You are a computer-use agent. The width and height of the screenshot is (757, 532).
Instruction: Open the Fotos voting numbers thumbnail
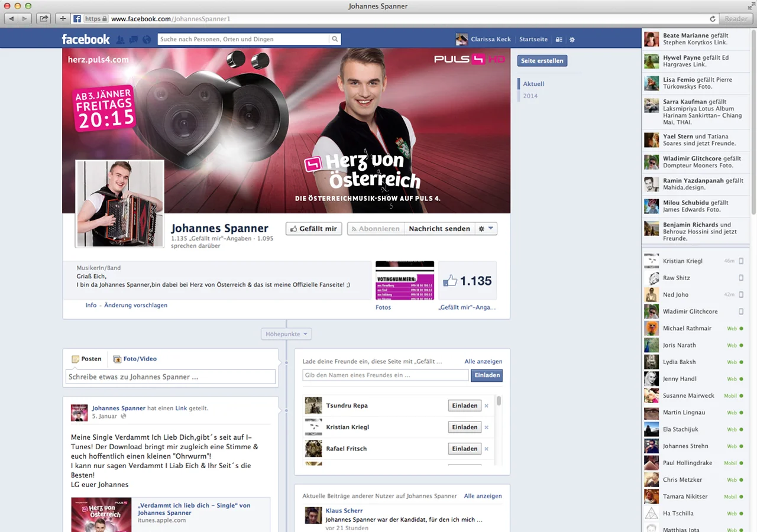[x=405, y=280]
